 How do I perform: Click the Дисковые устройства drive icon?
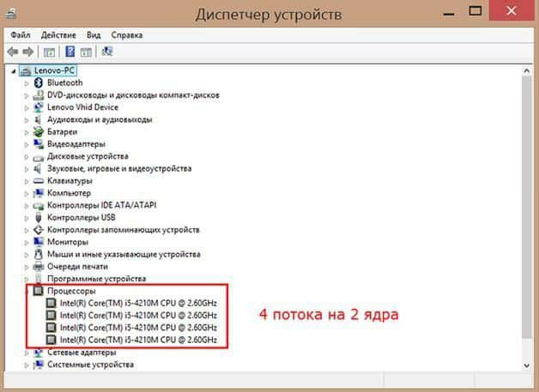(39, 157)
